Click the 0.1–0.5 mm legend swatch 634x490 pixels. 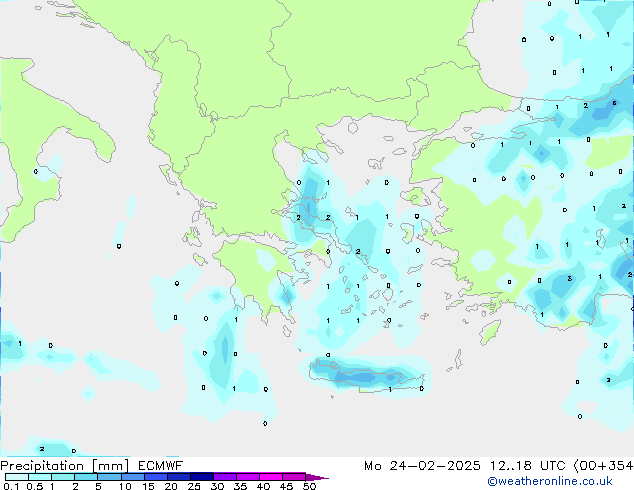(17, 477)
